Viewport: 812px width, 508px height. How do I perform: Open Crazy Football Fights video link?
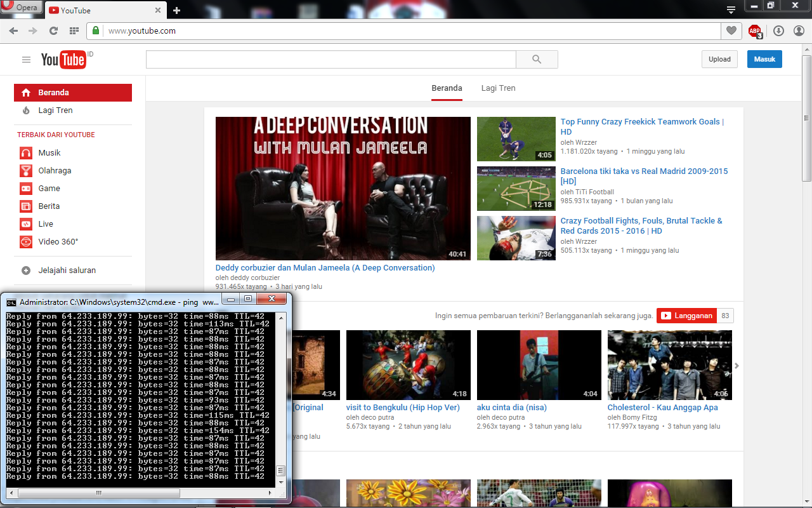(641, 225)
